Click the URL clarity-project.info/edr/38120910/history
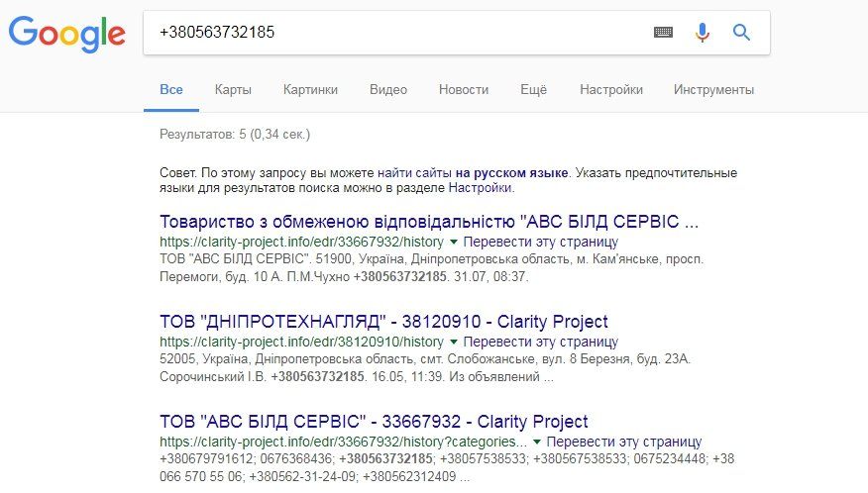The height and width of the screenshot is (493, 868). point(301,342)
